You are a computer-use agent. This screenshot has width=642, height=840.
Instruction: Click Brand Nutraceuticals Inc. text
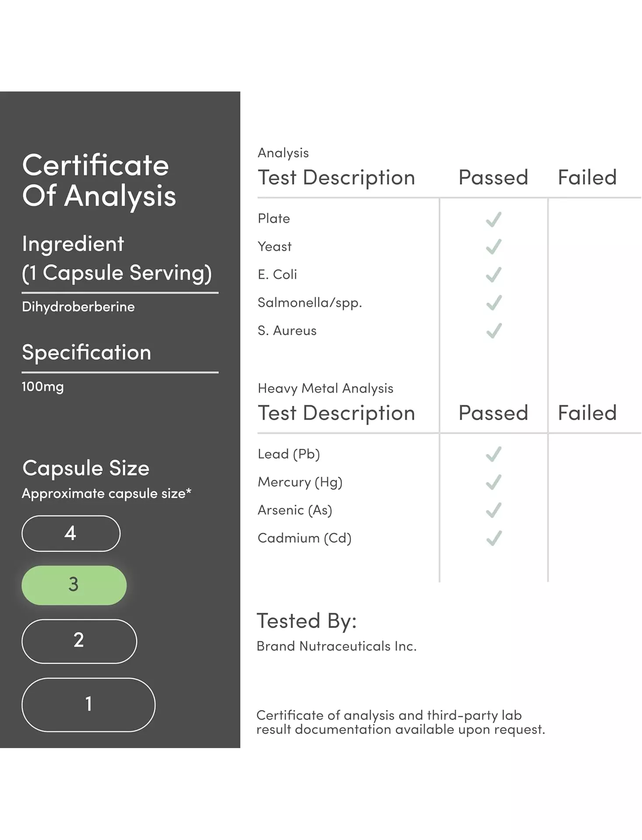click(x=337, y=646)
